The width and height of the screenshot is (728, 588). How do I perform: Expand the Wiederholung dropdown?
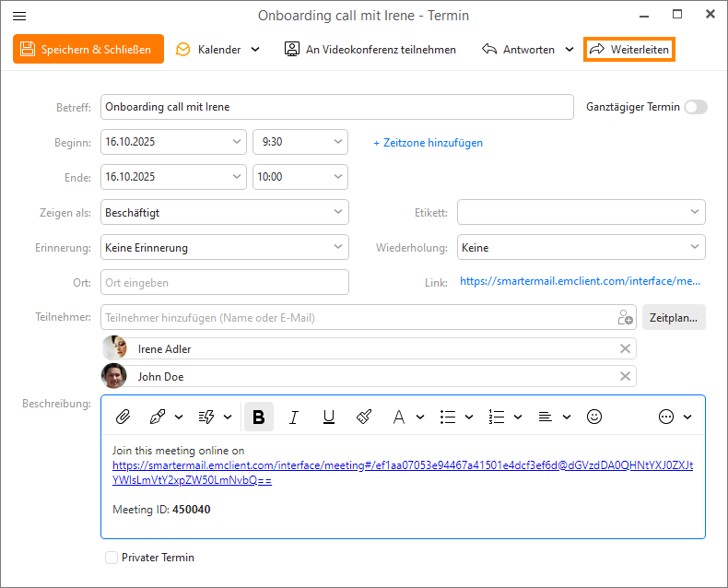pyautogui.click(x=693, y=247)
